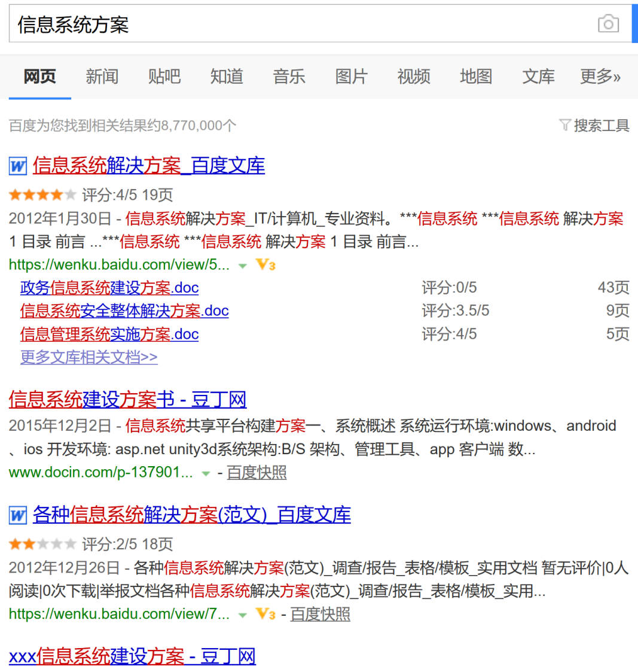Click URL https://wenku.baidu.com/view/7...
Screen dimensions: 638x672
click(119, 614)
